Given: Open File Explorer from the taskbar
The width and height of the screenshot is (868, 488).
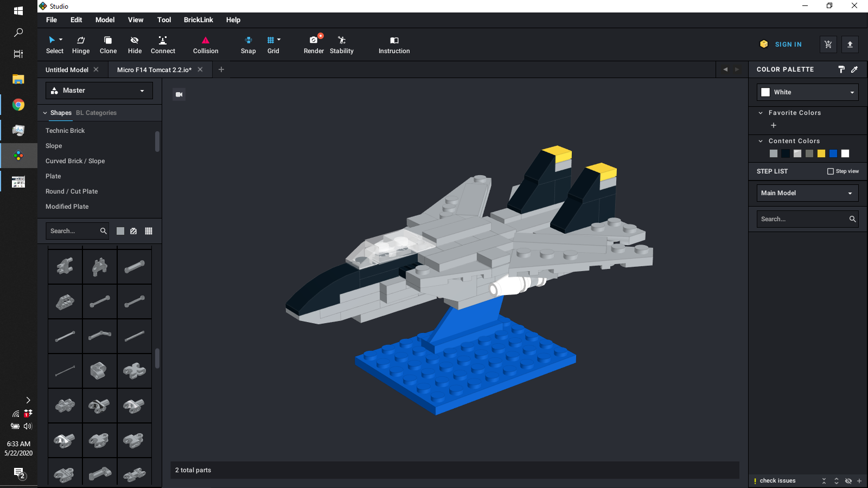Looking at the screenshot, I should [x=18, y=79].
